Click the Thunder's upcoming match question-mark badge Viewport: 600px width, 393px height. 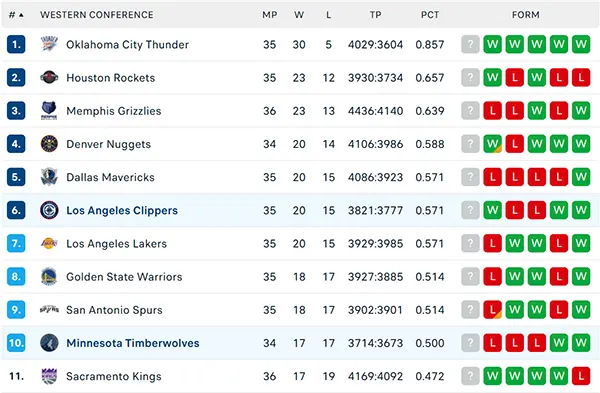tap(470, 44)
